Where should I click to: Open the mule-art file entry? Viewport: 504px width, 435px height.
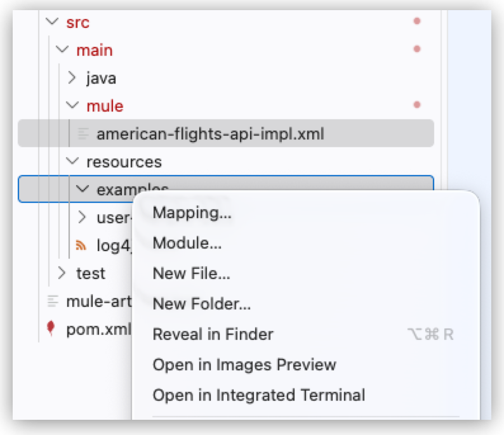pyautogui.click(x=98, y=301)
